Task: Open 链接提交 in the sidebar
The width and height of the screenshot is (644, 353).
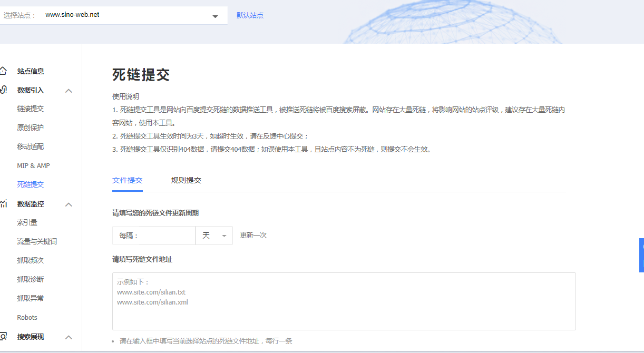Action: pyautogui.click(x=31, y=109)
